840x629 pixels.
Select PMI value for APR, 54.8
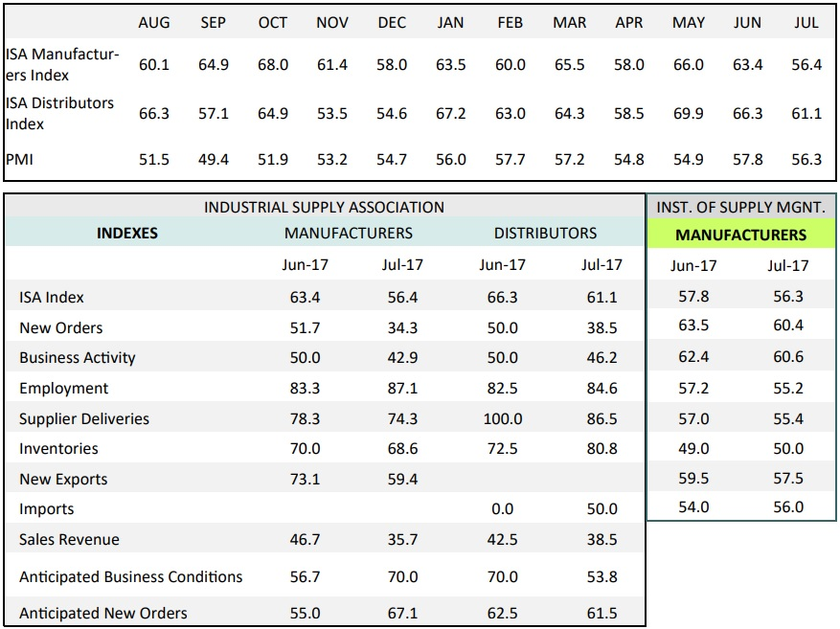(x=629, y=160)
